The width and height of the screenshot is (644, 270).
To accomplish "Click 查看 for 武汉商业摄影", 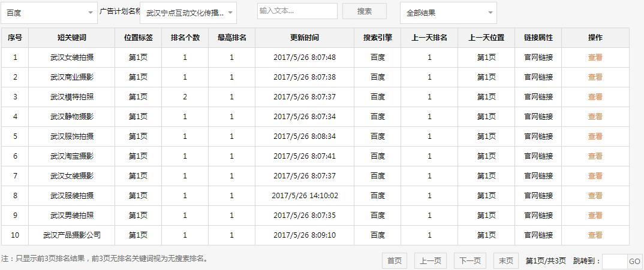I will 595,77.
